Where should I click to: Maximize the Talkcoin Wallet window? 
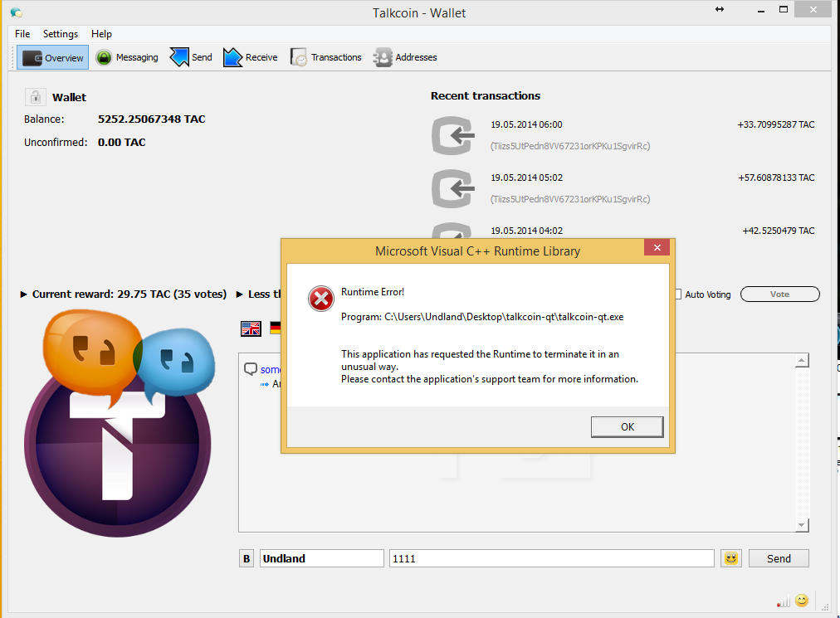pyautogui.click(x=784, y=9)
